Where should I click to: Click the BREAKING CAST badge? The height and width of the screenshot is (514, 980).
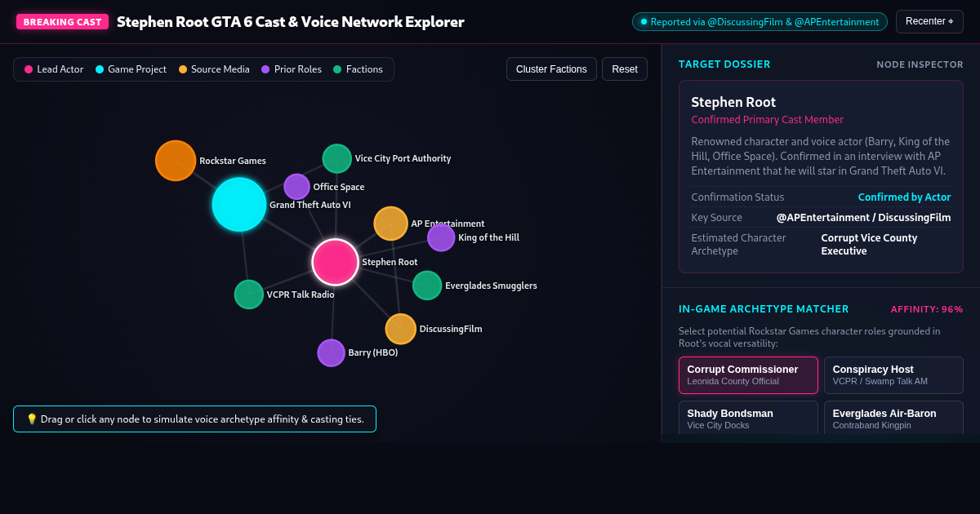(x=62, y=21)
